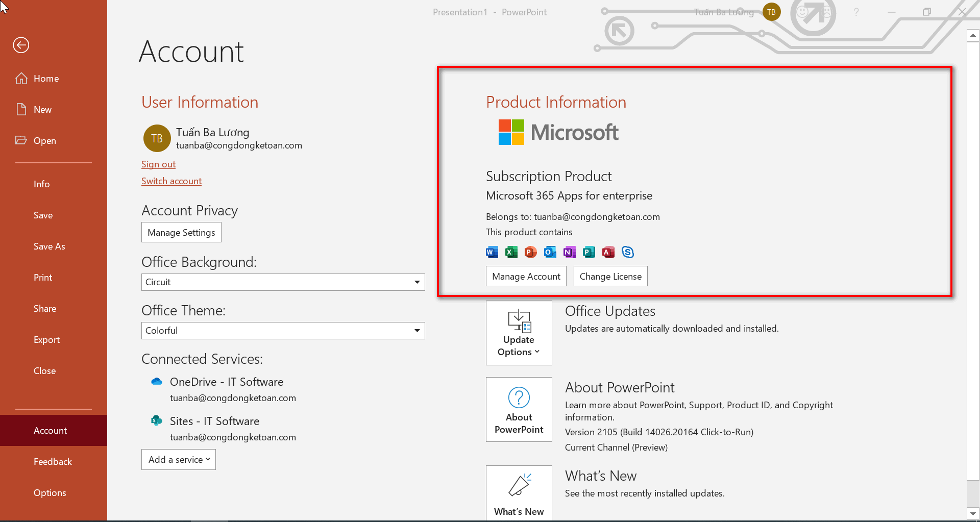Click the About PowerPoint button
This screenshot has height=522, width=980.
pos(519,410)
